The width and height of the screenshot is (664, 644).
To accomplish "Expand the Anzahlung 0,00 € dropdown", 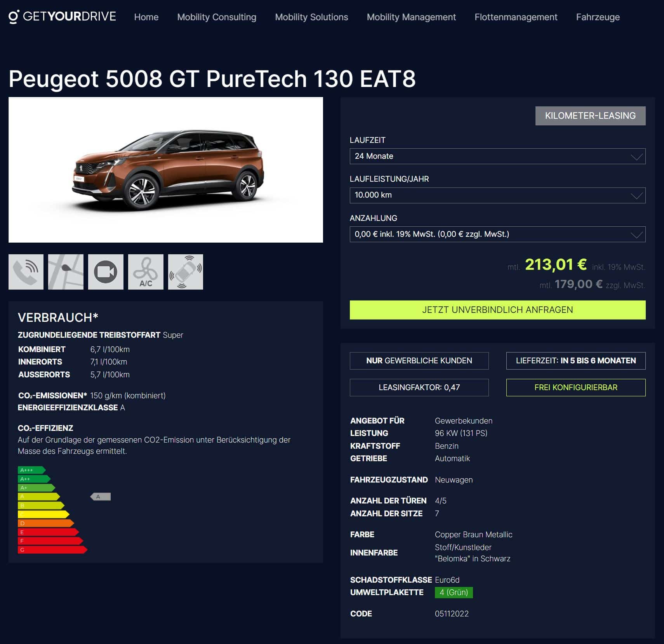I will 497,234.
